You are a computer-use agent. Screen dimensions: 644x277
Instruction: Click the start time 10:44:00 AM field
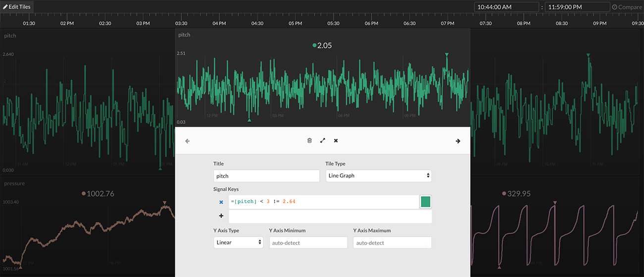tap(506, 7)
